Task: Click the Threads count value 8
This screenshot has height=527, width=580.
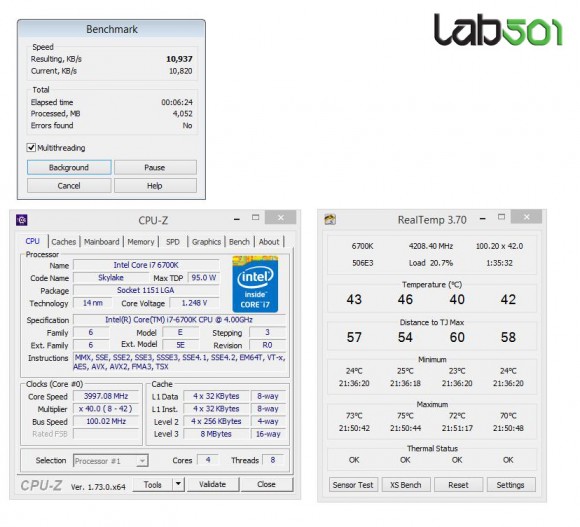Action: coord(273,460)
